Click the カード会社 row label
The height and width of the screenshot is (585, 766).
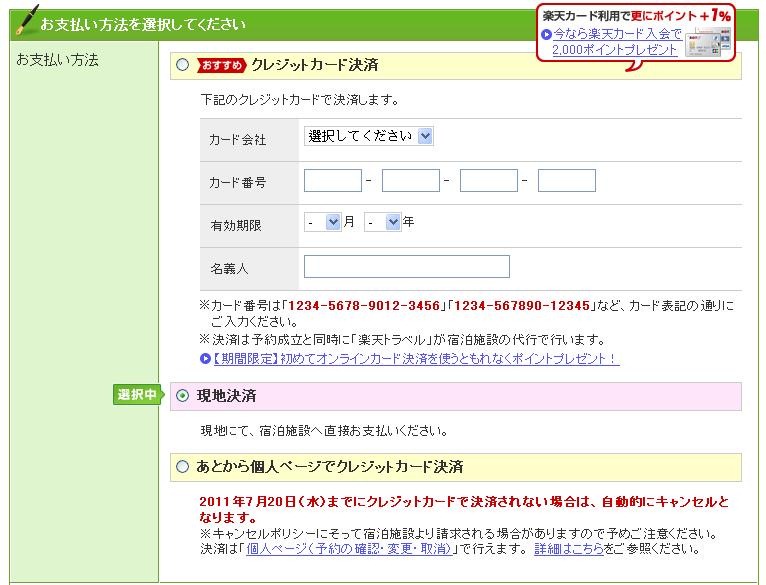pos(237,140)
